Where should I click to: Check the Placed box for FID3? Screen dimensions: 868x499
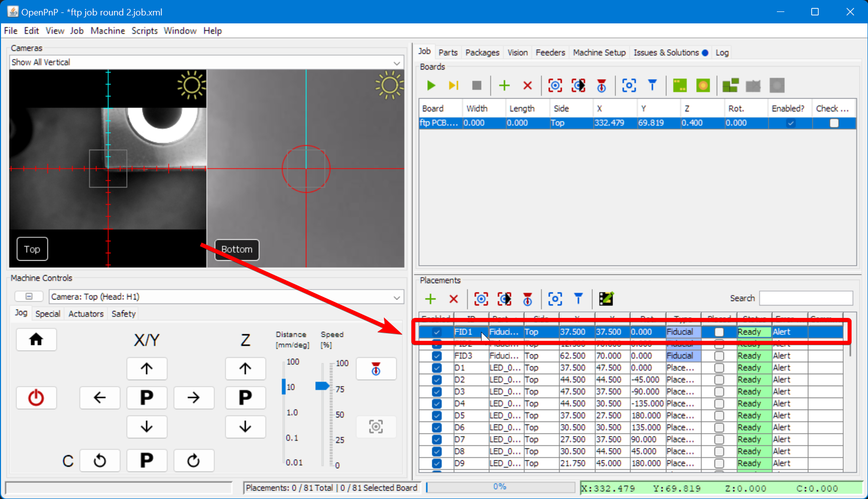pos(719,356)
